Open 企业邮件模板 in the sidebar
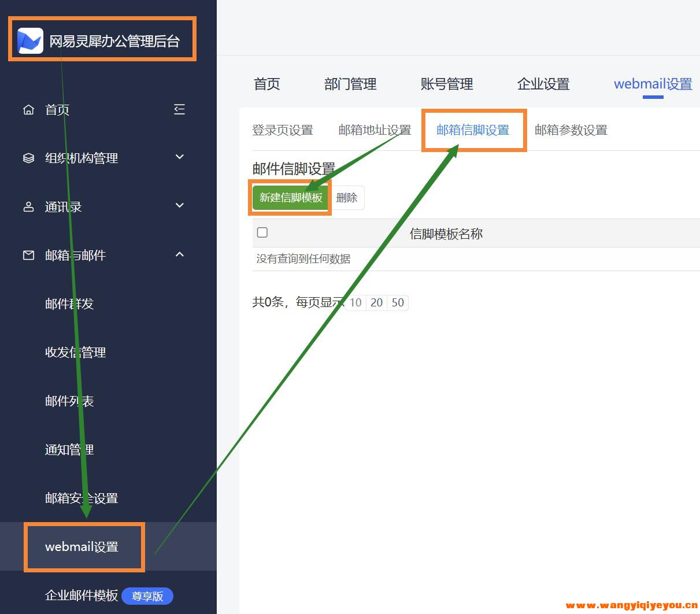 point(82,595)
